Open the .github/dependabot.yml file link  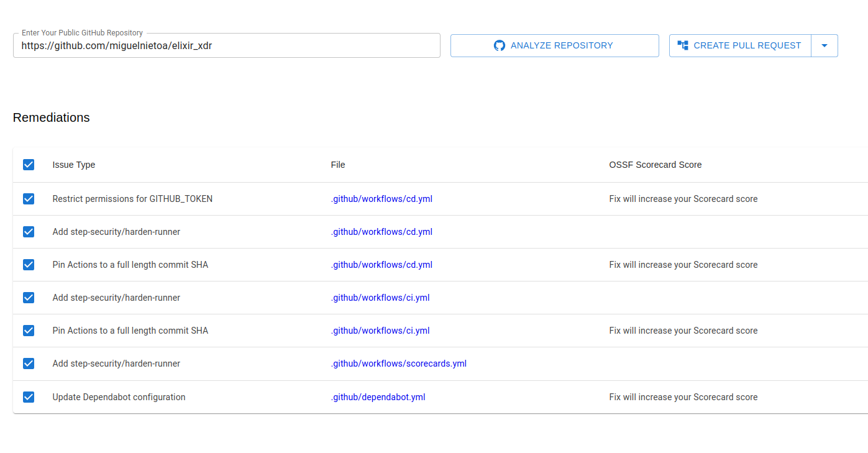coord(378,396)
